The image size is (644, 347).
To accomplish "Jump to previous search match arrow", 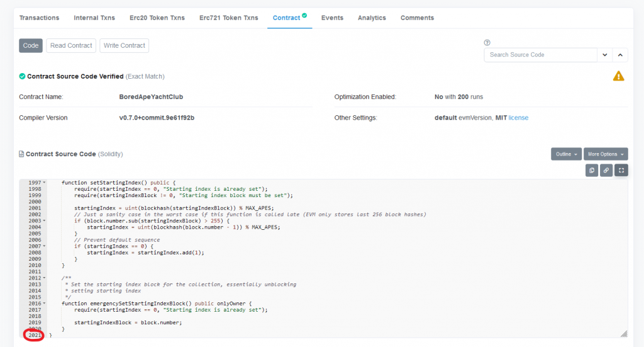I will [x=620, y=55].
